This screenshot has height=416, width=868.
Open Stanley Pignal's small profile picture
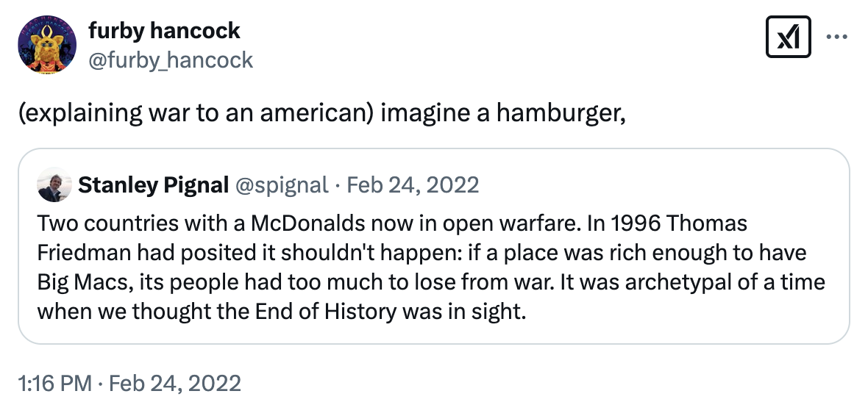tap(54, 184)
